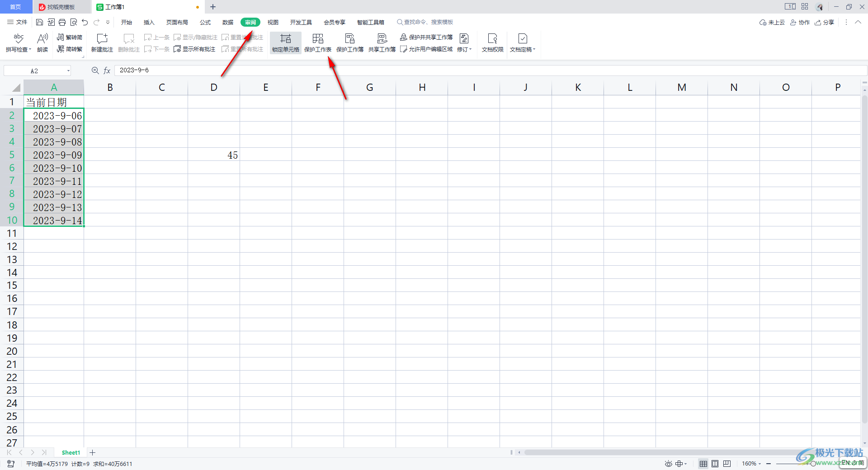Click the 首页 home tab in title bar
The image size is (868, 470).
(x=16, y=7)
